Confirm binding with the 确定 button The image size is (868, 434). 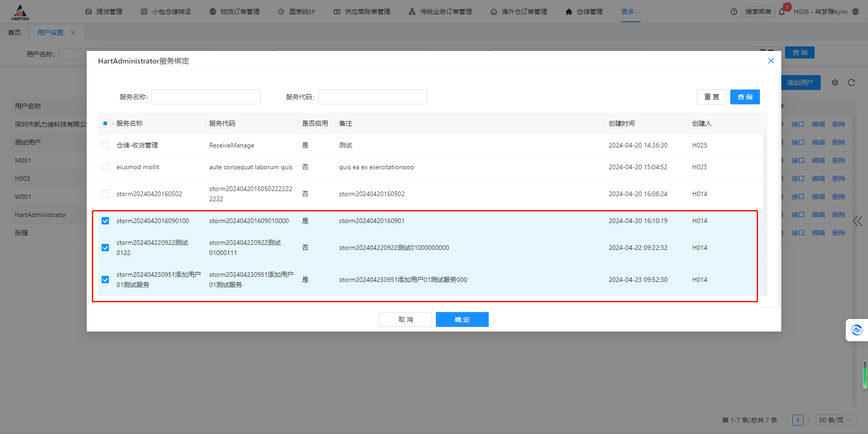click(462, 319)
